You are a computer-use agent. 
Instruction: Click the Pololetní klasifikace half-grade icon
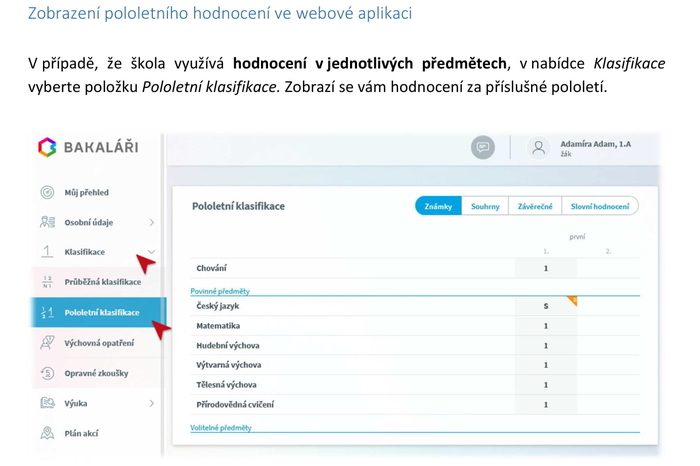[47, 312]
